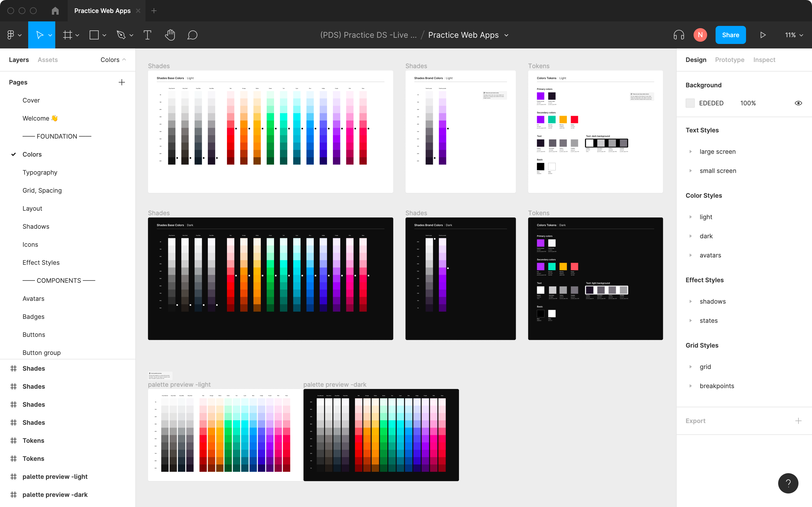The image size is (812, 507).
Task: Toggle visibility of the background color
Action: [x=798, y=103]
